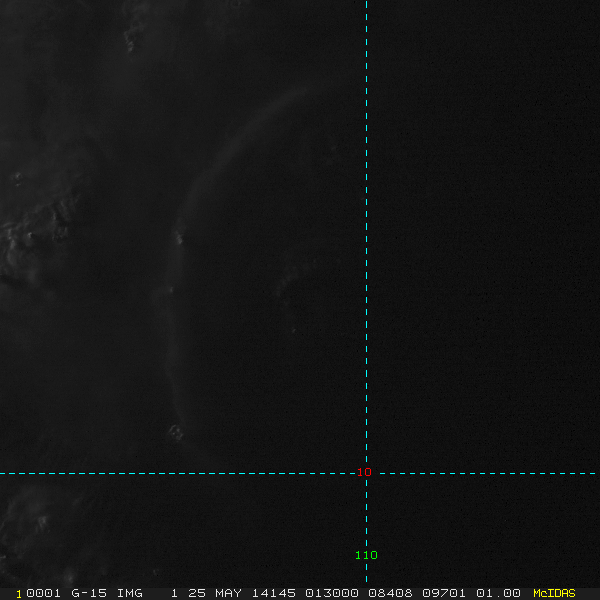Click the white band number "1" after IMG

tap(174, 593)
